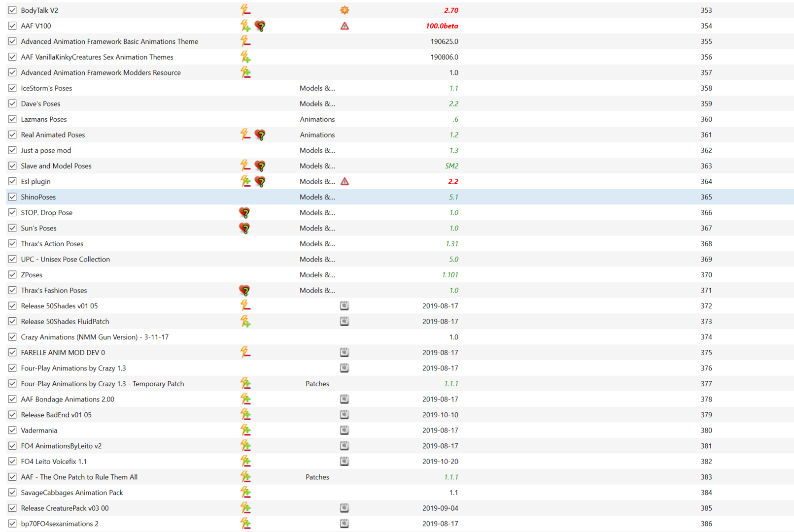Screen dimensions: 794x532
Task: Click the Models &... category for Sun's Poses
Action: coord(317,228)
